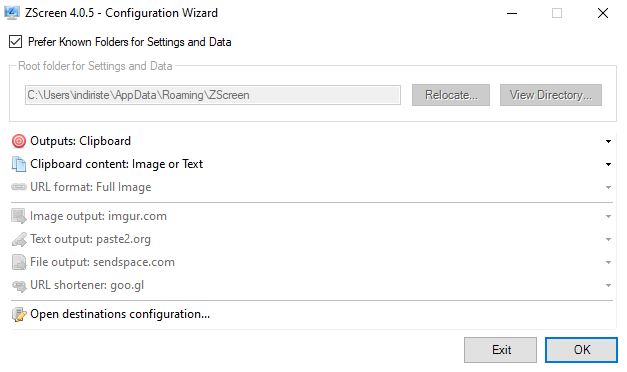This screenshot has width=627, height=372.
Task: Uncheck Prefer Known Folders for Settings and Data
Action: tap(16, 42)
